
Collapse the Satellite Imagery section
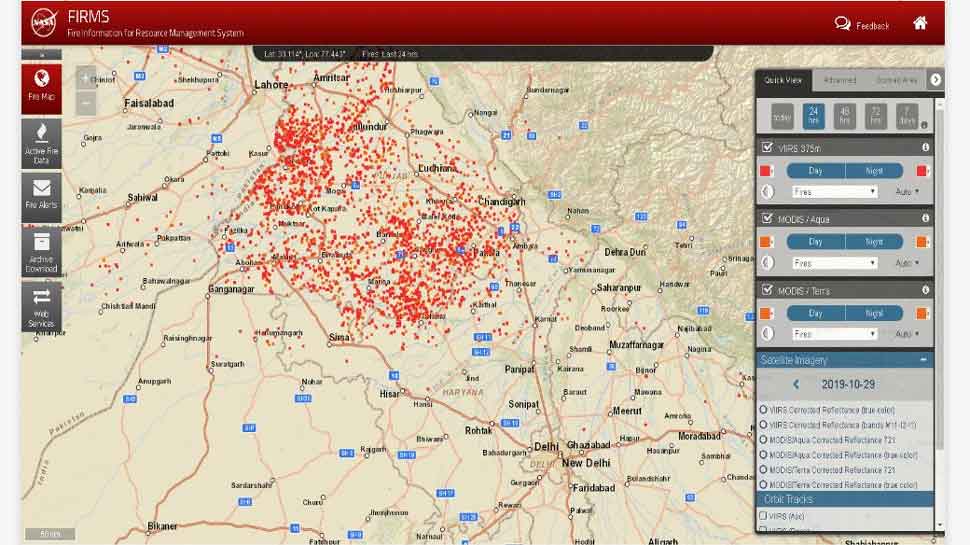click(x=923, y=359)
